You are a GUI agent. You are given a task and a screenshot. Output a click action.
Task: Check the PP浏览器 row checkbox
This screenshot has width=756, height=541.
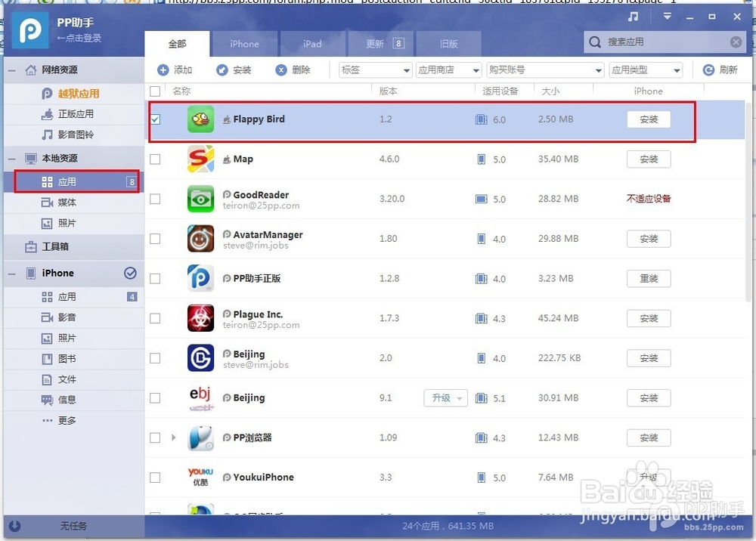(x=155, y=437)
